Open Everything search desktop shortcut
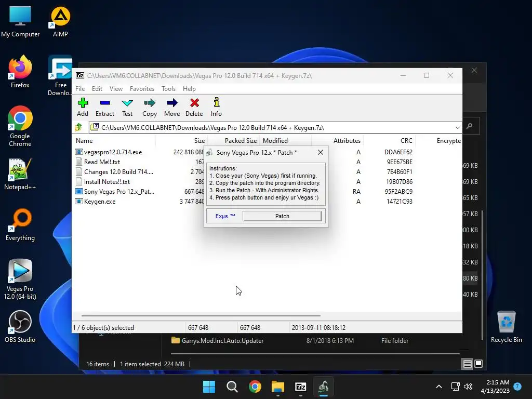Screen dimensions: 532x399 [20, 224]
